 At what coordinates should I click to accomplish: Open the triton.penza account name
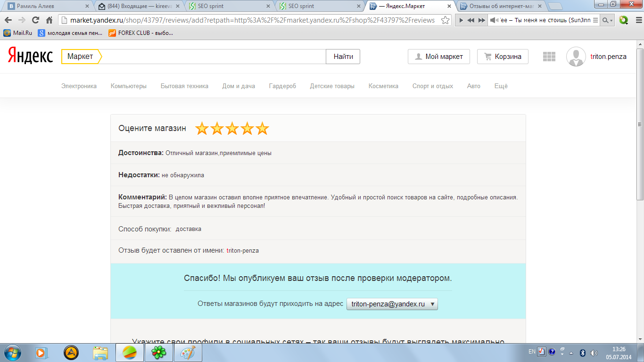tap(609, 57)
